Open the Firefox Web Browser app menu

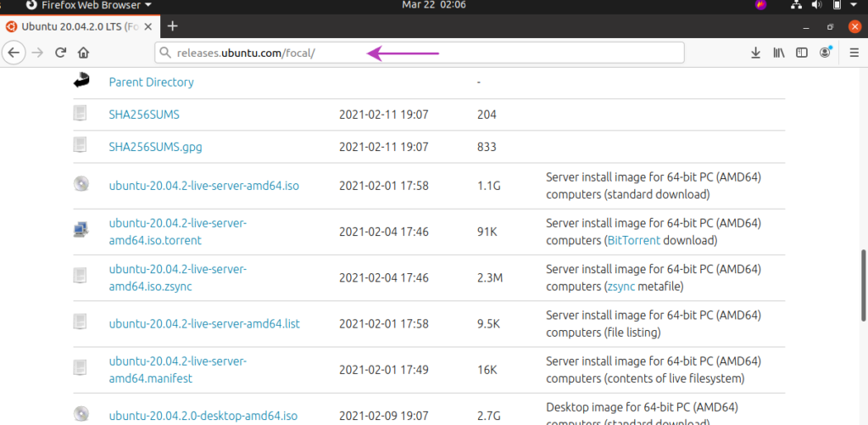pos(88,5)
